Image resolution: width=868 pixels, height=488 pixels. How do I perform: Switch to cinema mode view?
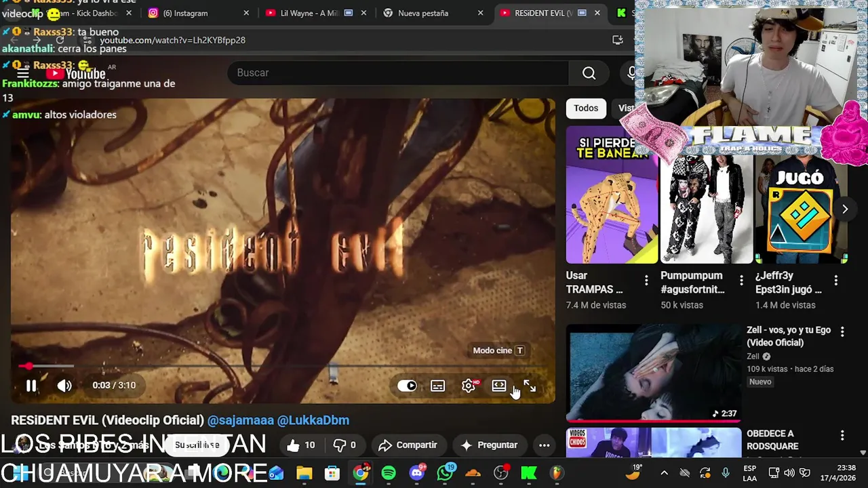click(499, 386)
